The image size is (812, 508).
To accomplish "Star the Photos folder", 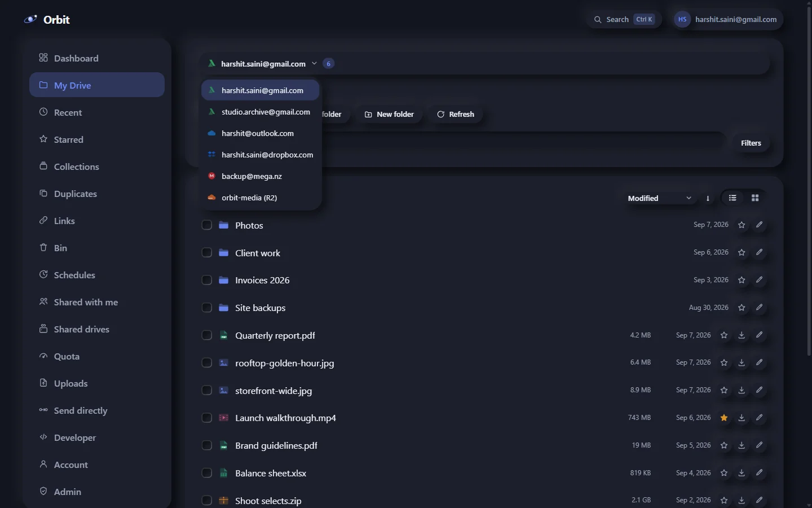I will click(x=742, y=225).
